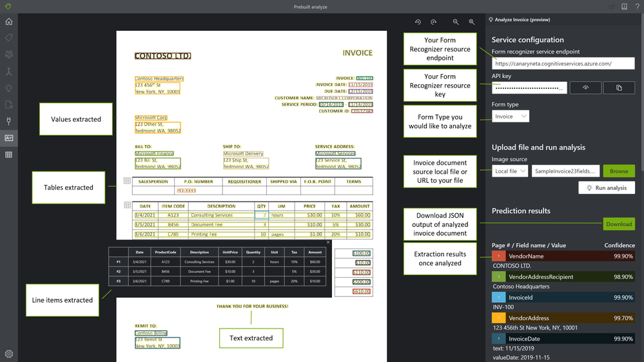
Task: Click 'INV-100' value in prediction results
Action: click(503, 307)
